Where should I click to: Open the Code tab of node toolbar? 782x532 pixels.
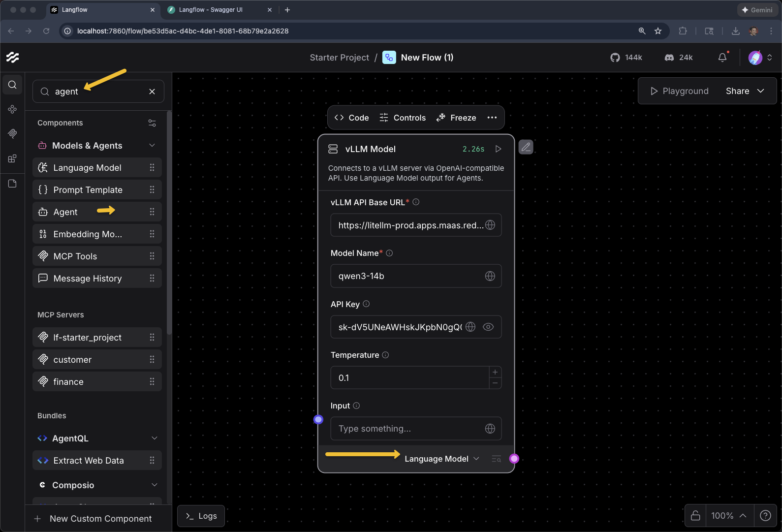click(x=351, y=118)
